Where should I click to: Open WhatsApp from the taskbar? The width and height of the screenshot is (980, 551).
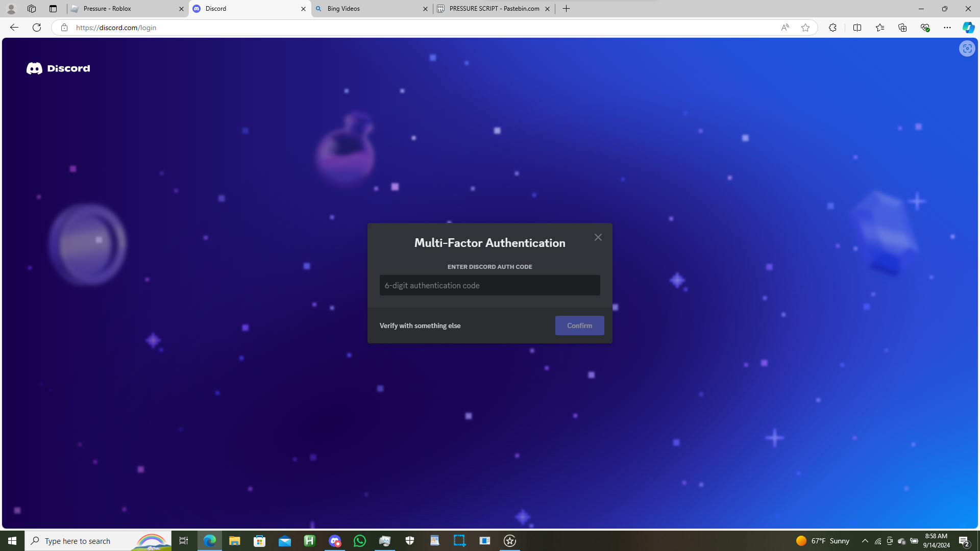click(360, 541)
